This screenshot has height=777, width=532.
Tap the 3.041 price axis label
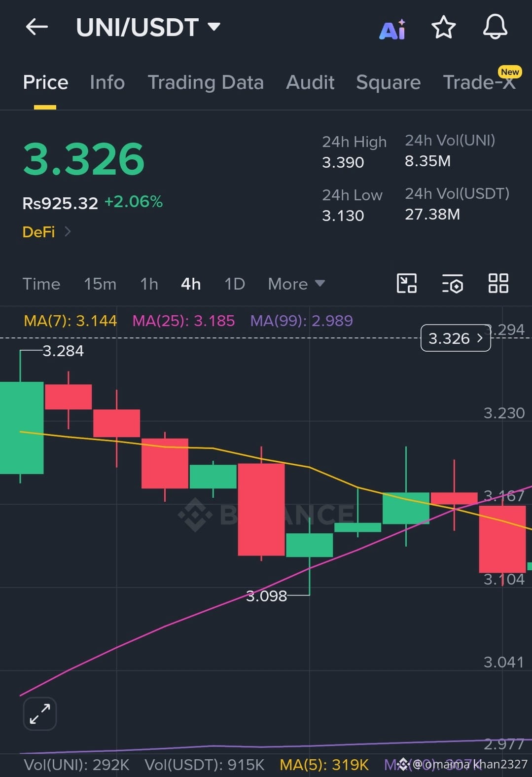point(504,662)
